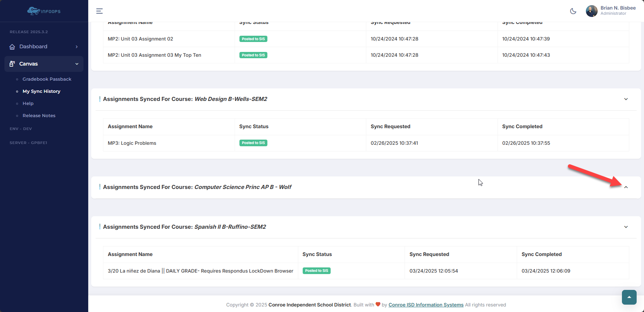Click the scroll-to-top arrow button

(x=629, y=297)
